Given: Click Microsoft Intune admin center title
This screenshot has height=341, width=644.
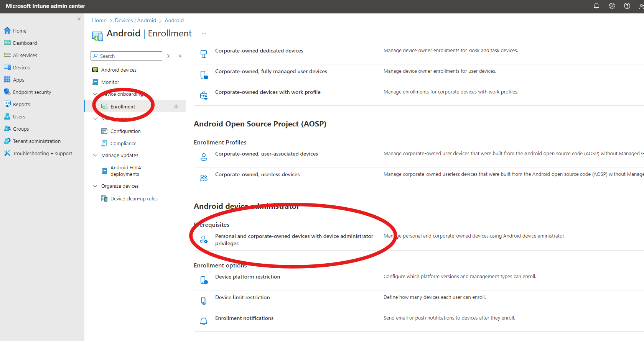Looking at the screenshot, I should pos(45,6).
